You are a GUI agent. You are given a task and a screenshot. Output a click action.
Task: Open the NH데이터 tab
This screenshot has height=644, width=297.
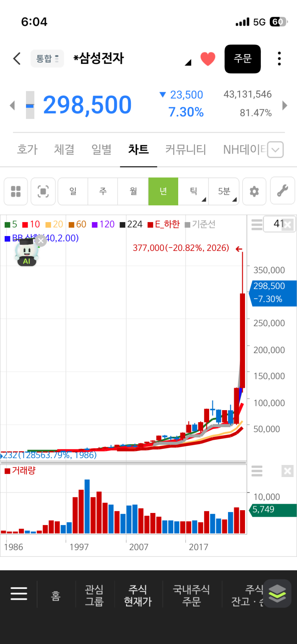pos(245,149)
